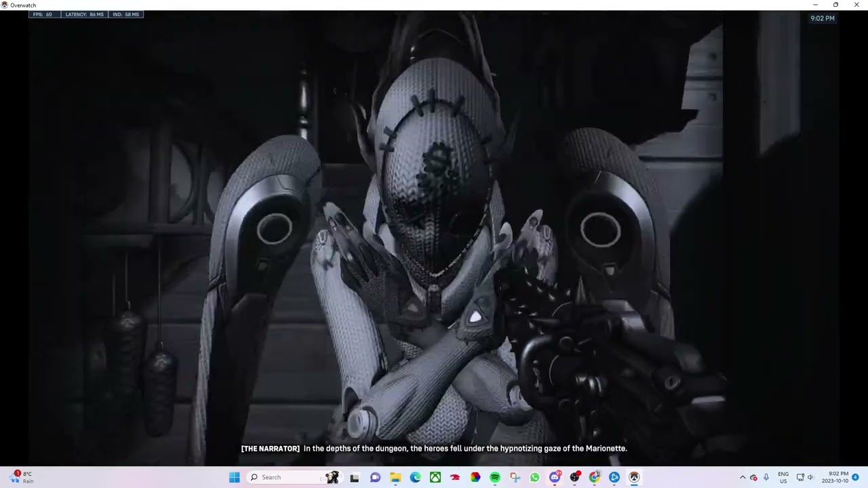This screenshot has width=868, height=488.
Task: Open the clock showing 9:02 PM
Action: 834,477
